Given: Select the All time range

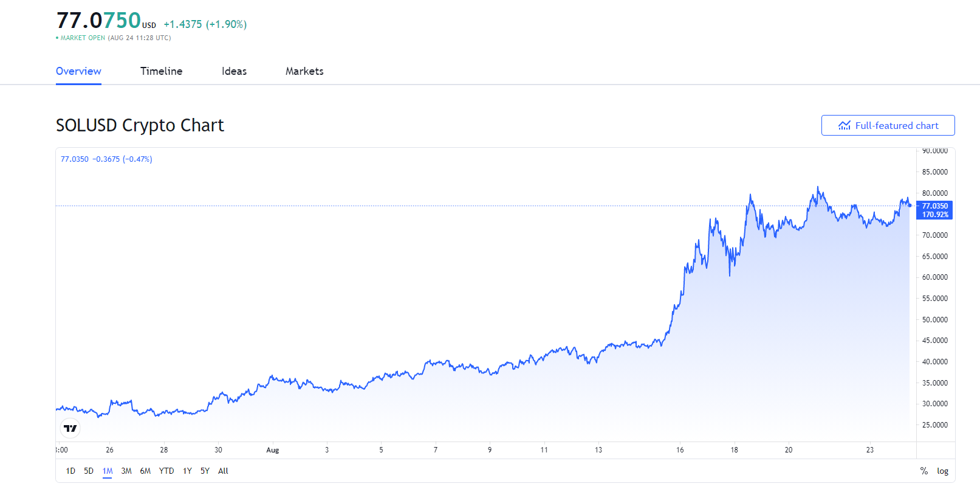Looking at the screenshot, I should coord(223,471).
